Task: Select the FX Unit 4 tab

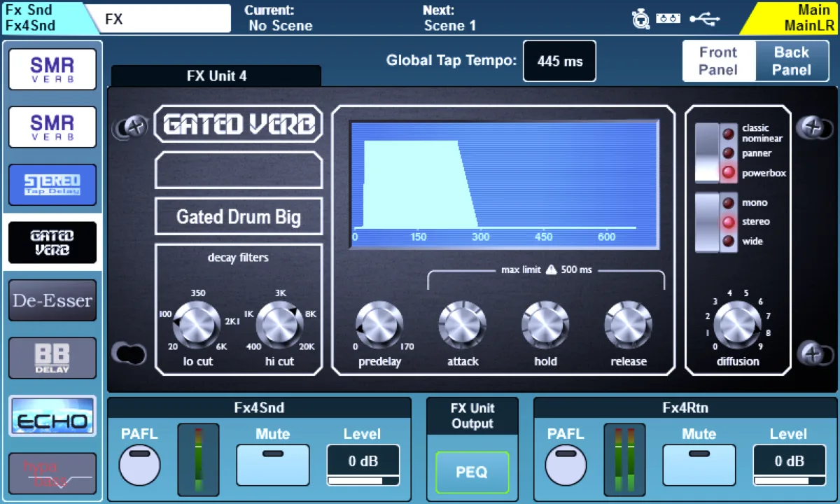Action: click(x=216, y=76)
